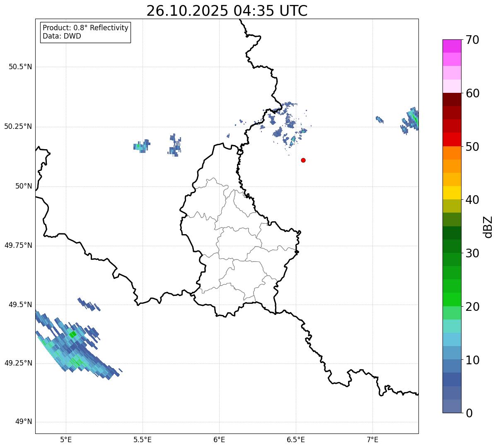Click the echo cluster near 5.7°E 50.2°N
Viewport: 498px width, 448px height.
click(x=175, y=145)
